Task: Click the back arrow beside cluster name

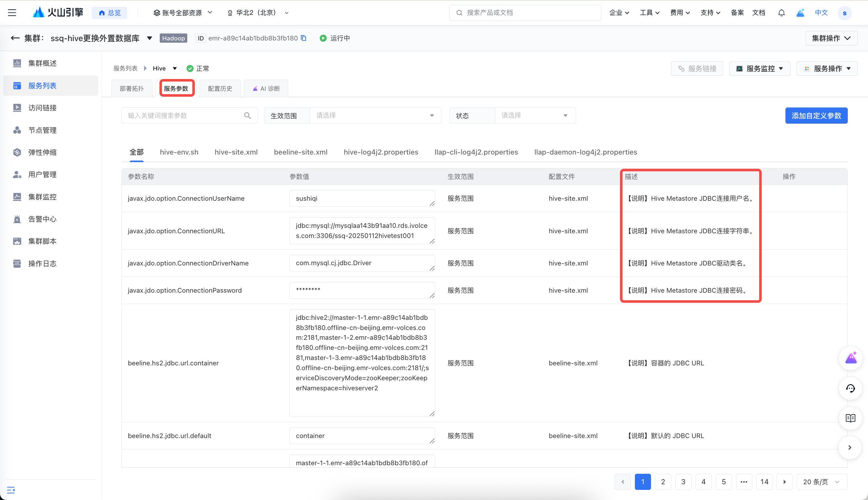Action: tap(15, 38)
